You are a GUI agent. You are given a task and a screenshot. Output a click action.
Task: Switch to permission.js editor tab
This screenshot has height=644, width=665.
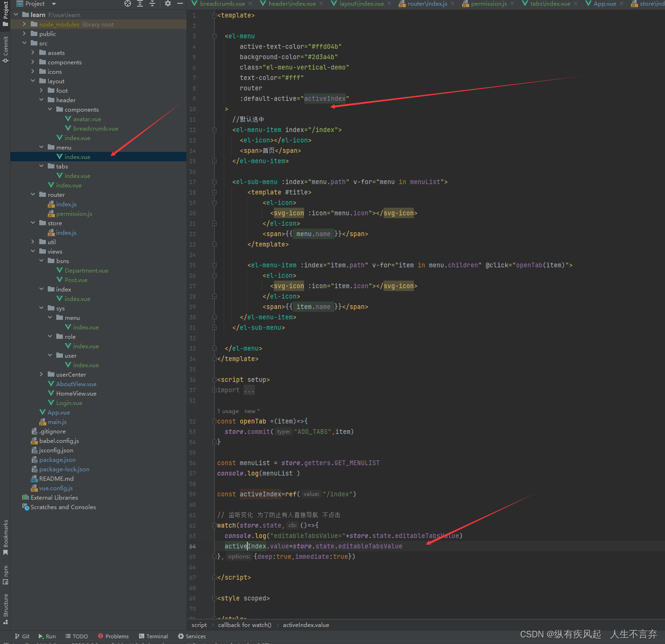tap(489, 3)
